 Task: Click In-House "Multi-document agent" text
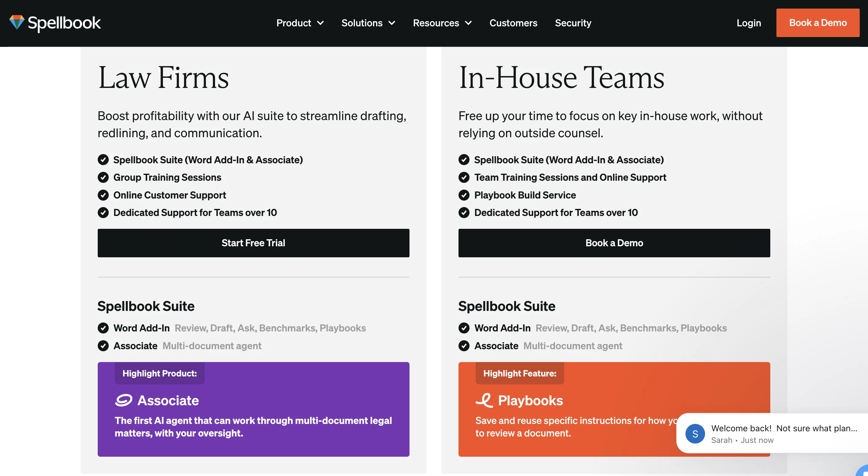[572, 346]
